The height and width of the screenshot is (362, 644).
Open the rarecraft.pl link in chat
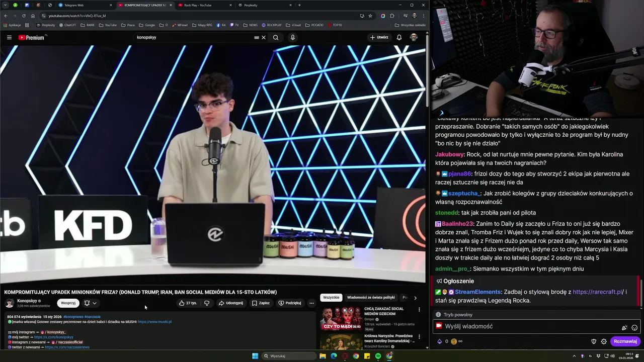pos(597,292)
